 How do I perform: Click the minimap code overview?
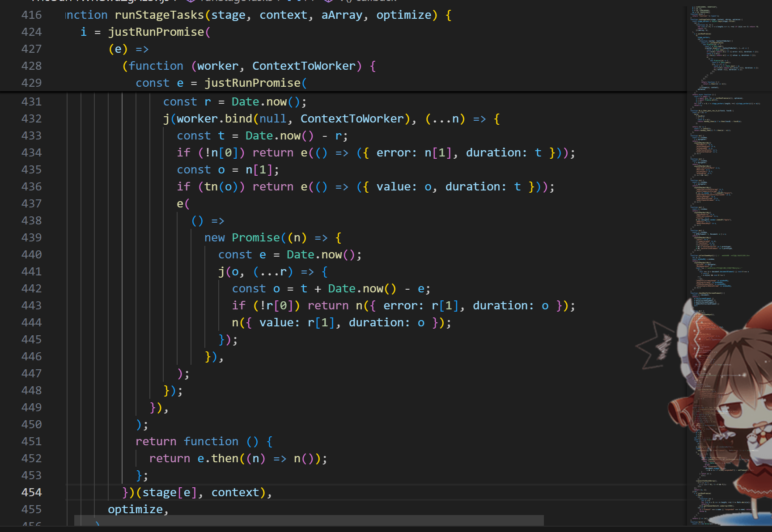pos(729,266)
